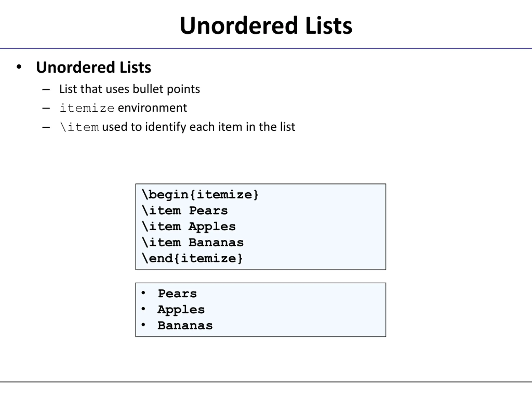Click the monospace word "itemize" before "environment"
The image size is (532, 399).
click(87, 108)
